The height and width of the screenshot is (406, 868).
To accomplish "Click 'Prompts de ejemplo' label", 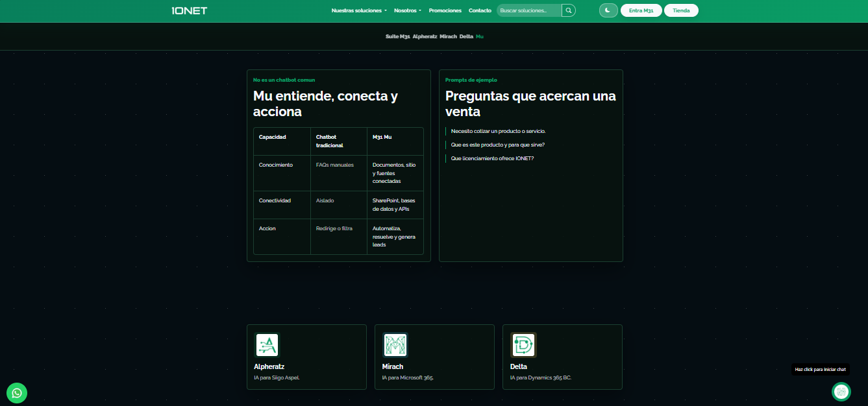I will (x=471, y=80).
